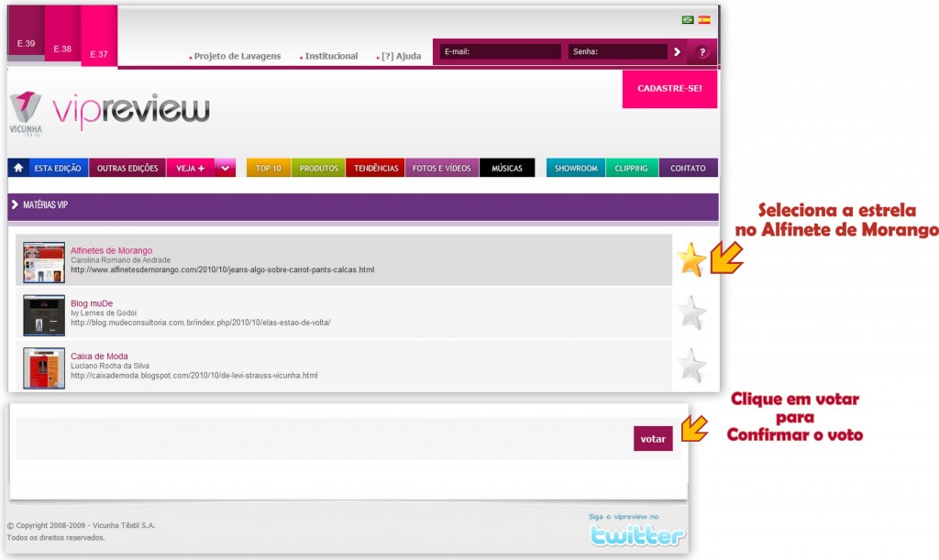Open the Veja + menu item

(x=191, y=168)
